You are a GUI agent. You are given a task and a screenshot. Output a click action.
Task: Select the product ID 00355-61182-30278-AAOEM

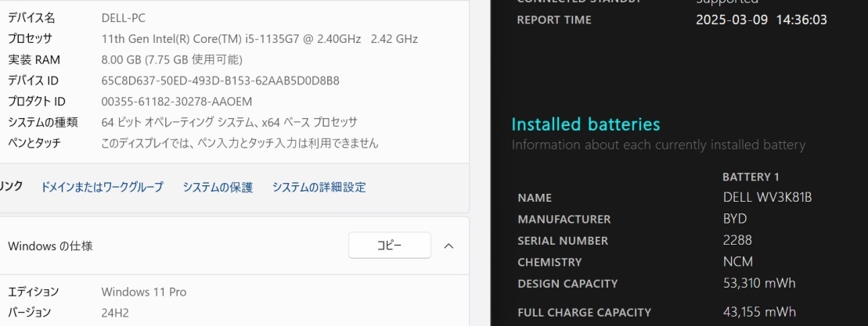point(177,102)
